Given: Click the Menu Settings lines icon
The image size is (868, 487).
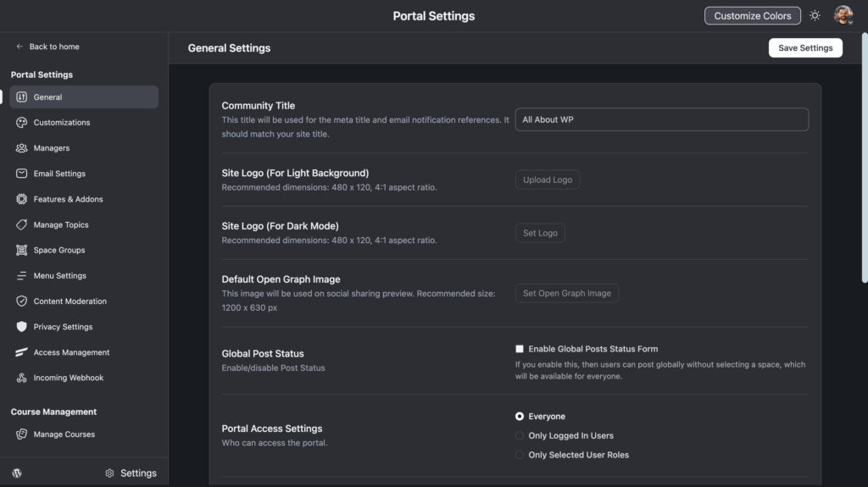Looking at the screenshot, I should pos(21,275).
